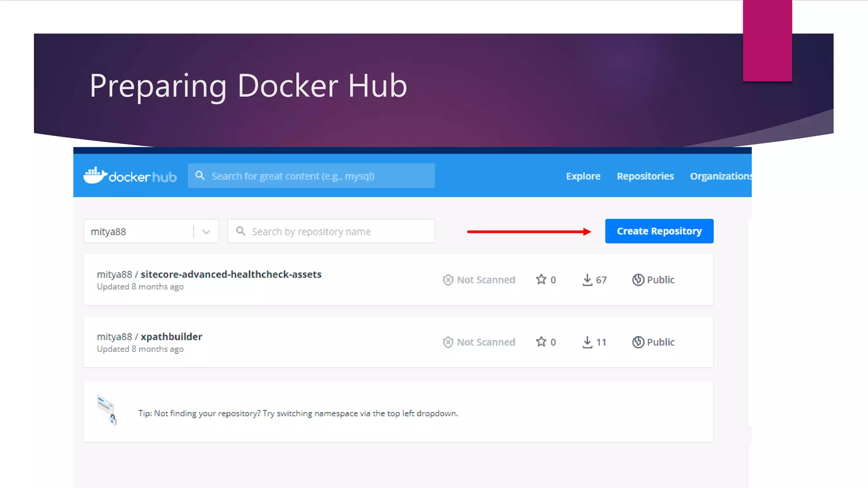The height and width of the screenshot is (488, 868).
Task: Open the Docker Hub whale logo
Action: tap(130, 175)
